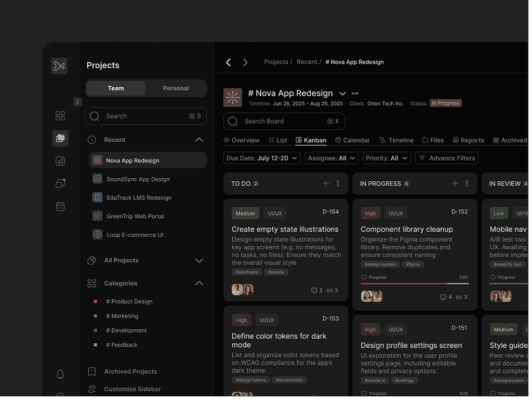Click the analytics chart icon in left rail
Viewport: 532px width, 400px height.
pyautogui.click(x=60, y=161)
